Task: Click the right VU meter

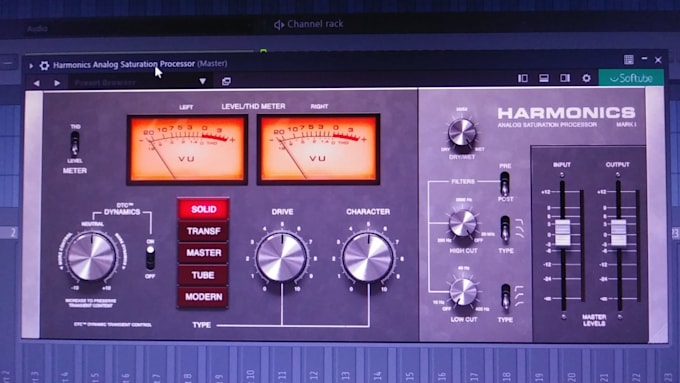Action: tap(319, 149)
